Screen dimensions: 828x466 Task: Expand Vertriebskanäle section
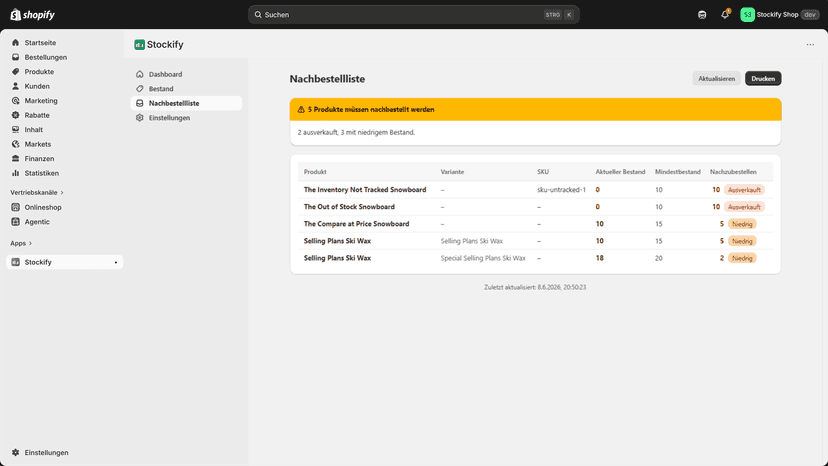click(x=37, y=193)
